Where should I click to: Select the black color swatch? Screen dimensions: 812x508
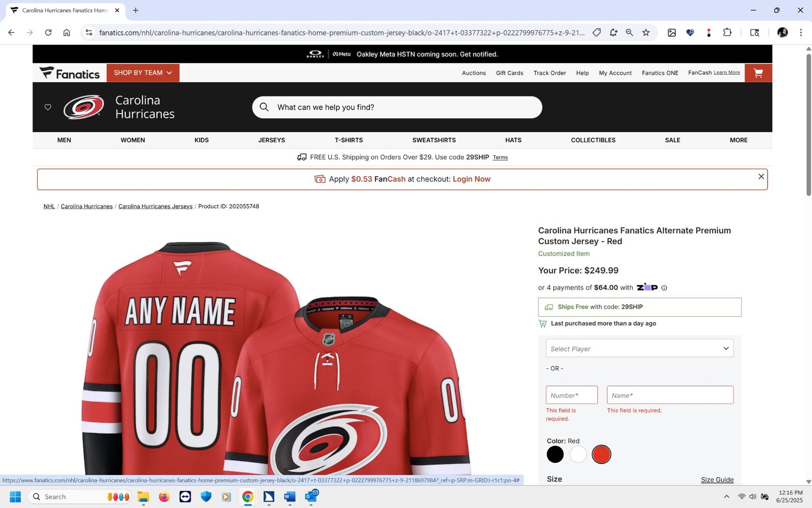click(x=555, y=454)
